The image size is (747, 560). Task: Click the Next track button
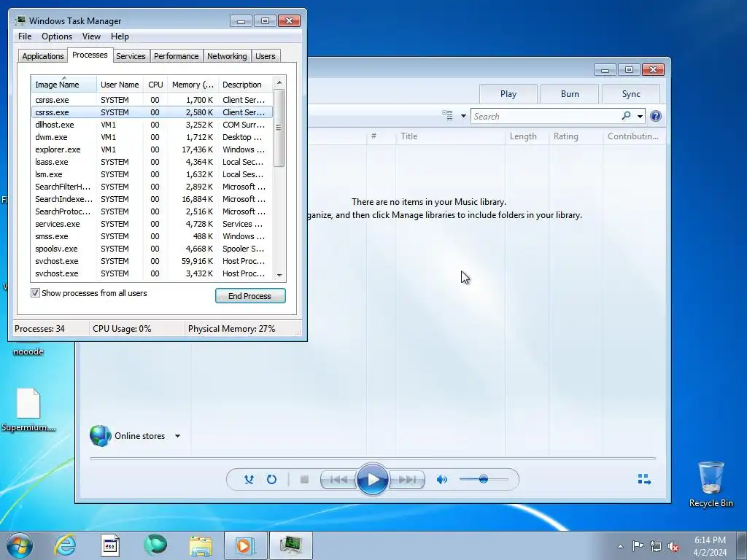[x=407, y=480]
